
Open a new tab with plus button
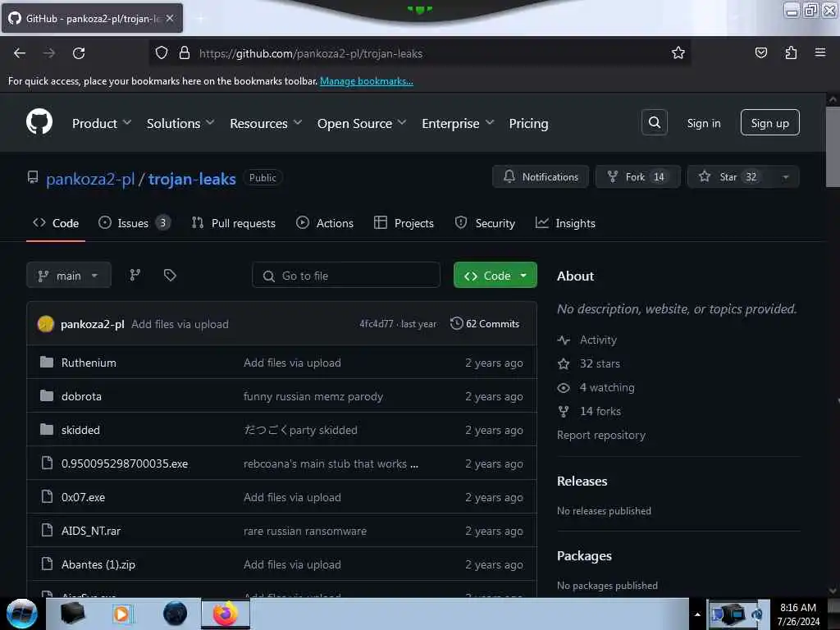[200, 18]
